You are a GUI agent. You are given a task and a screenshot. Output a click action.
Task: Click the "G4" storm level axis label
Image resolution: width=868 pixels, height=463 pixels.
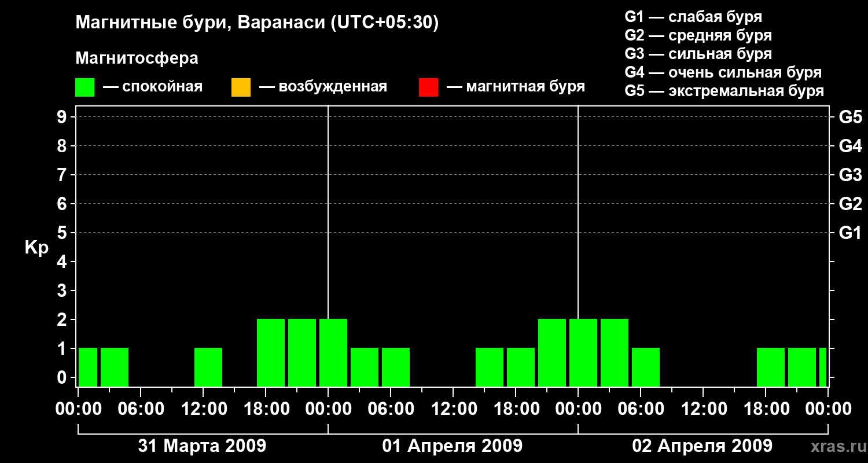(850, 146)
